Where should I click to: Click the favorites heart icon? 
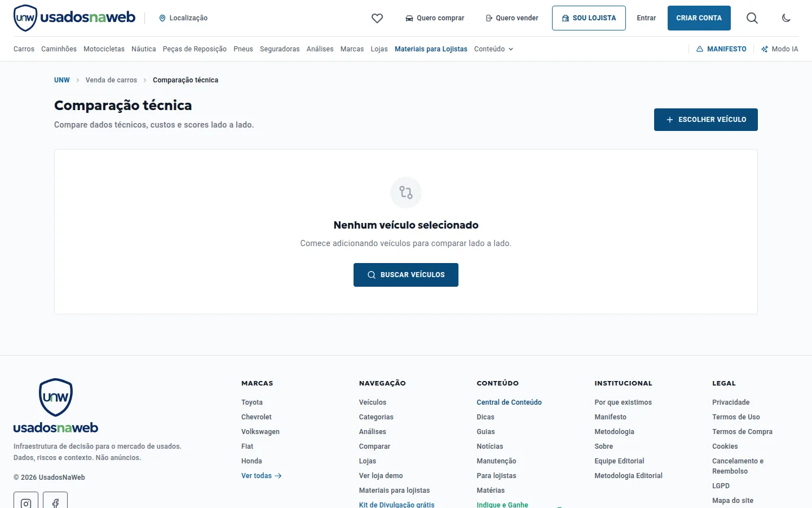pos(377,18)
